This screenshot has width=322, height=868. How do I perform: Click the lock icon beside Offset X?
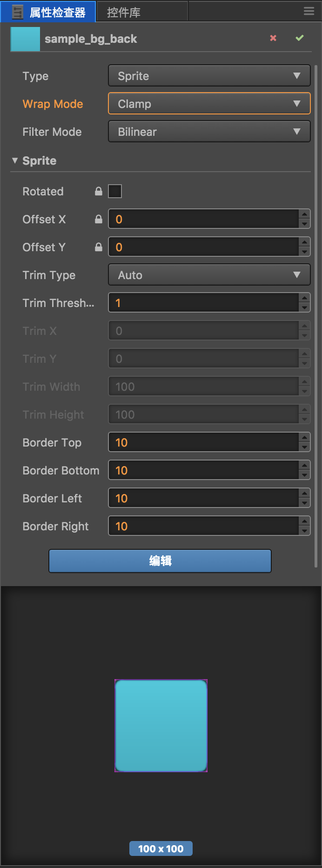coord(99,219)
